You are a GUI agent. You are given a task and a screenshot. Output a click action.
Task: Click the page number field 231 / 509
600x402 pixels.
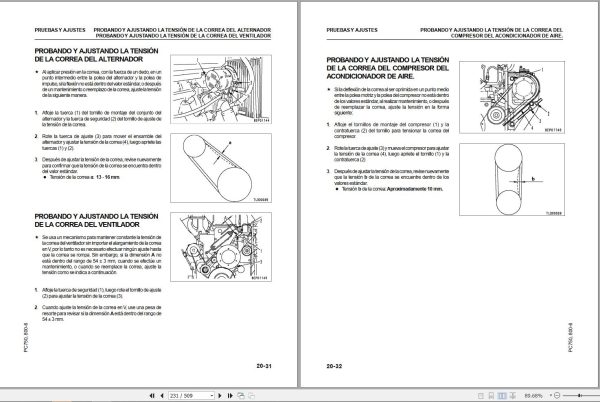tap(189, 395)
